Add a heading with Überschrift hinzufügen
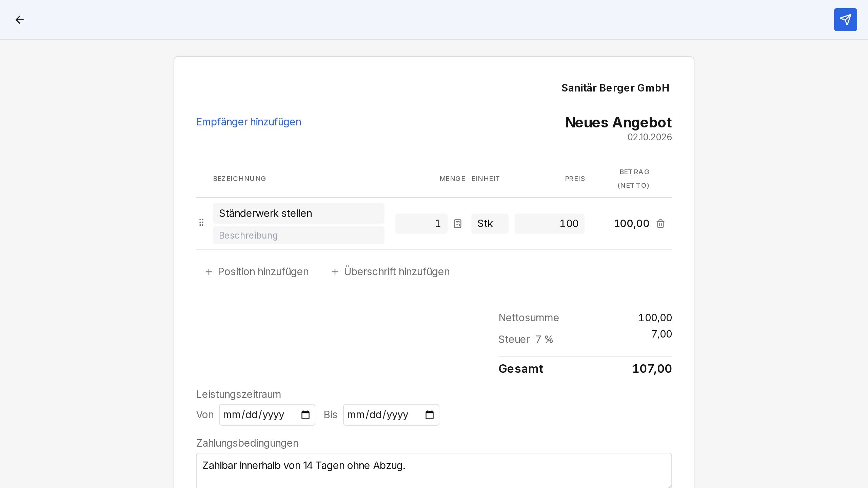 [391, 272]
